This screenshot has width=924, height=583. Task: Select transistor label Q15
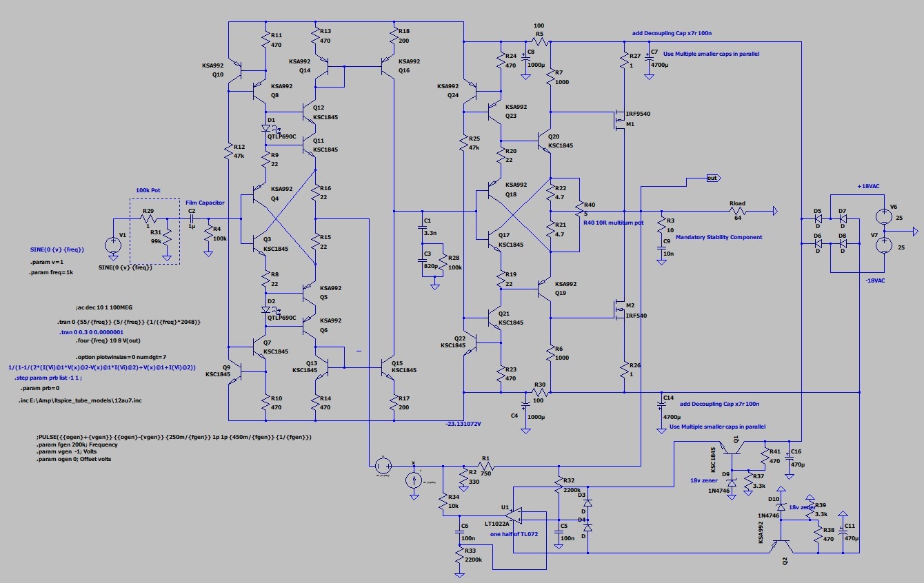397,362
